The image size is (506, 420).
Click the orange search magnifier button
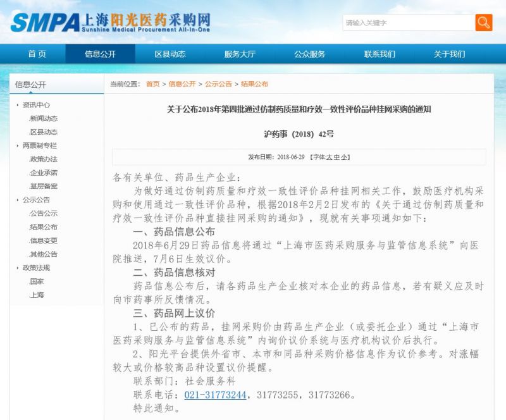[483, 23]
